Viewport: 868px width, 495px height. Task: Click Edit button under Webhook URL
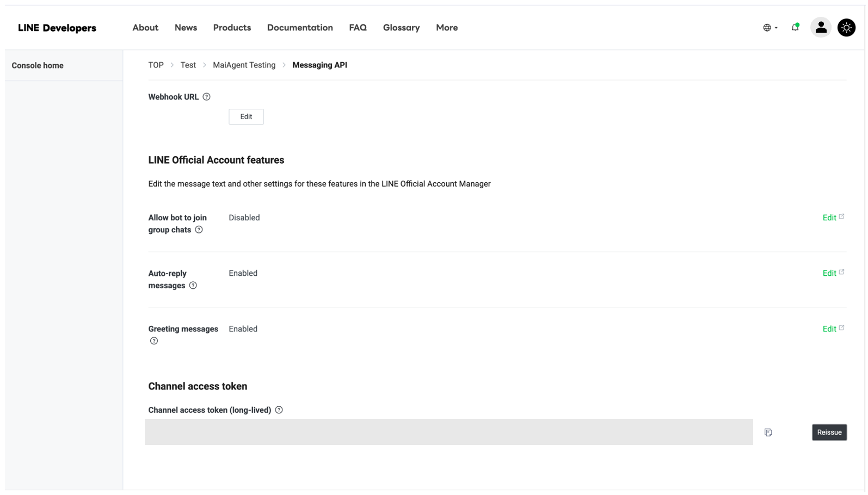pyautogui.click(x=246, y=117)
